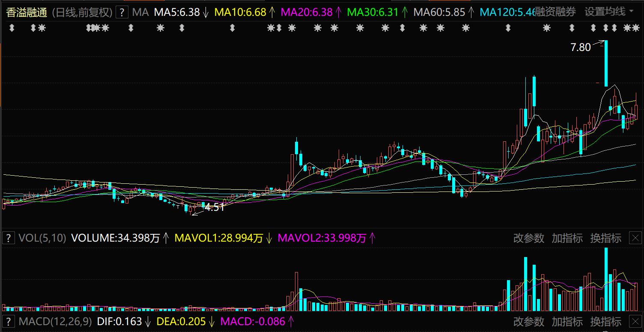Click 改参数 in the VOL panel
644x332 pixels.
click(x=528, y=238)
